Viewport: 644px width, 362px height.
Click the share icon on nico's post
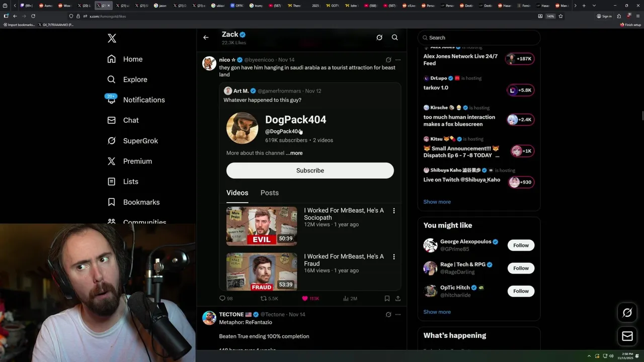click(x=398, y=298)
